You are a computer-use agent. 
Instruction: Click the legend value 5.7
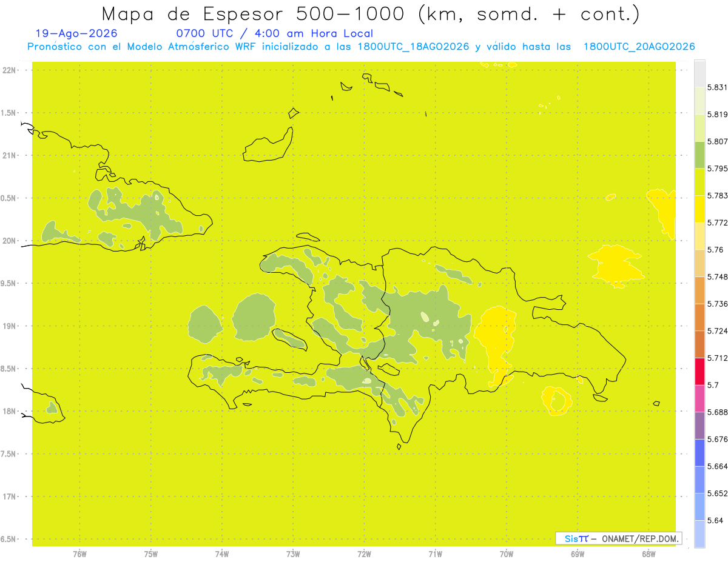(x=713, y=385)
